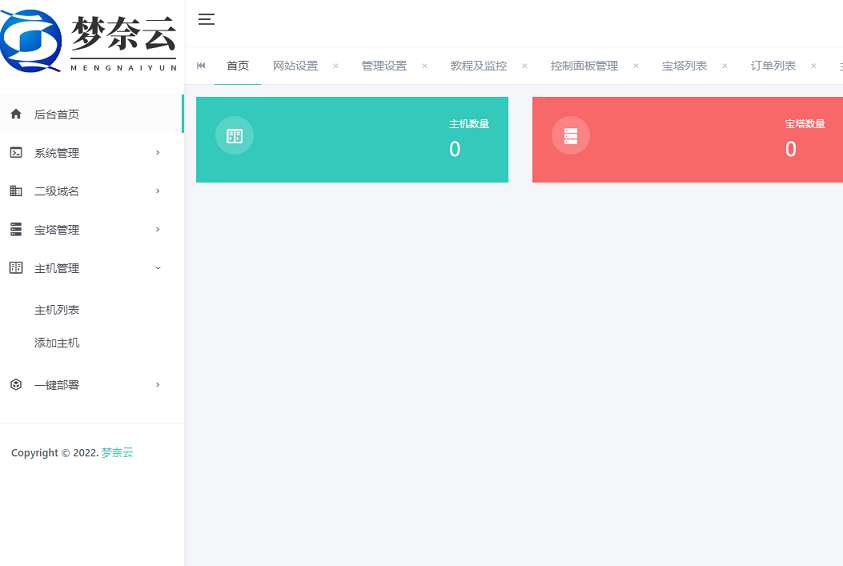Image resolution: width=843 pixels, height=566 pixels.
Task: Click the round icon in 主机数量 card
Action: 234,135
